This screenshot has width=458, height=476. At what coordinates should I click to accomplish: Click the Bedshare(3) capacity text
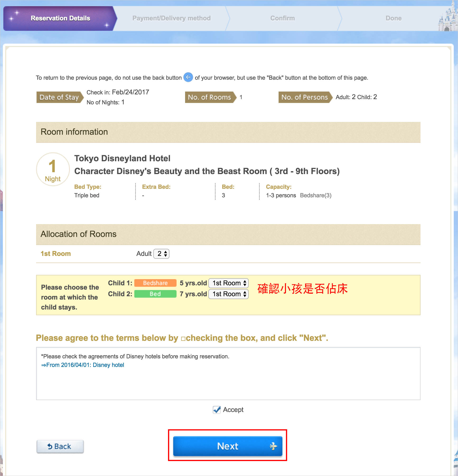[316, 195]
